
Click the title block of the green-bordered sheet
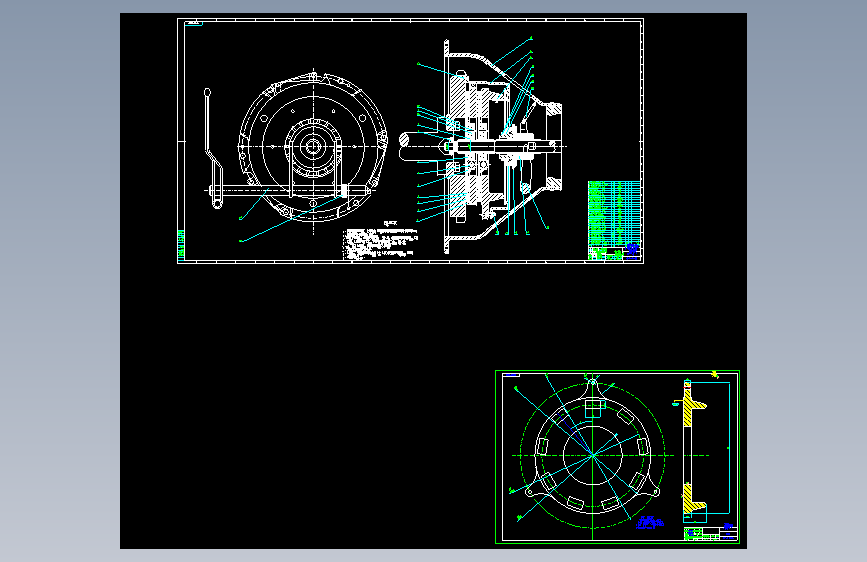tap(711, 534)
